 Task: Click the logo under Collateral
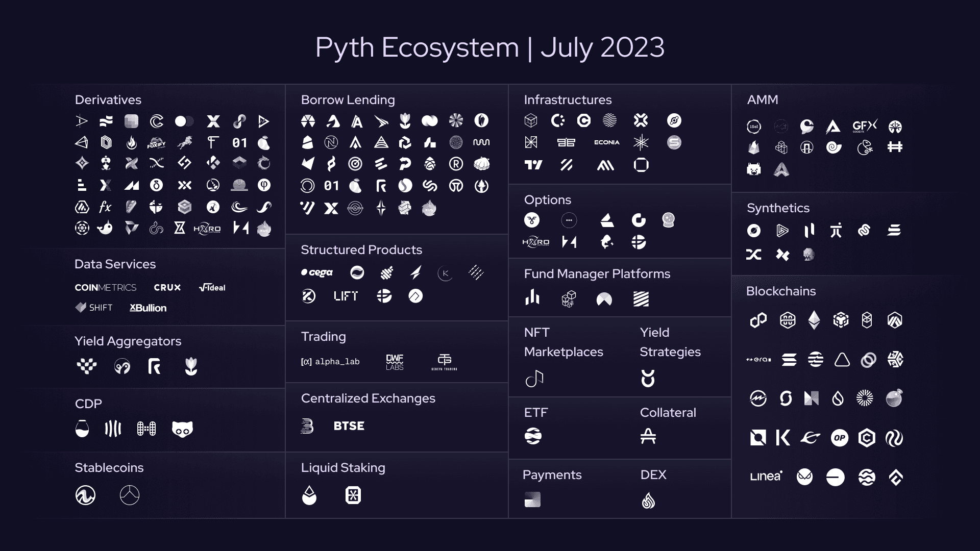[648, 436]
